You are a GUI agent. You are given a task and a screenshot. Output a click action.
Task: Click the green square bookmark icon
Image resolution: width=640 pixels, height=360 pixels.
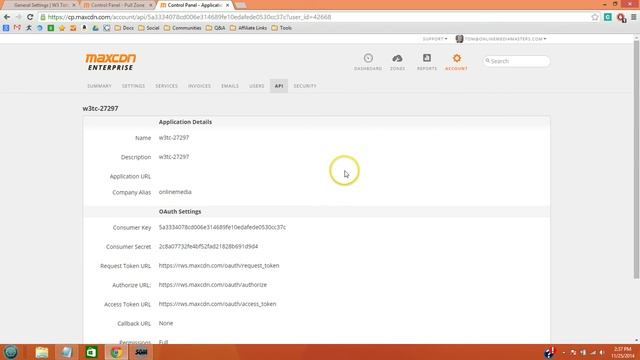[x=51, y=28]
